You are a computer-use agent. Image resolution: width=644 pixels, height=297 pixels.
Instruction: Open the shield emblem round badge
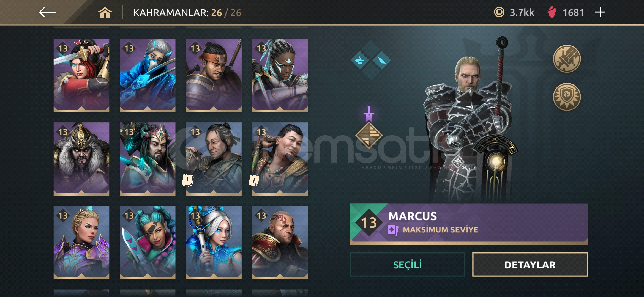567,97
